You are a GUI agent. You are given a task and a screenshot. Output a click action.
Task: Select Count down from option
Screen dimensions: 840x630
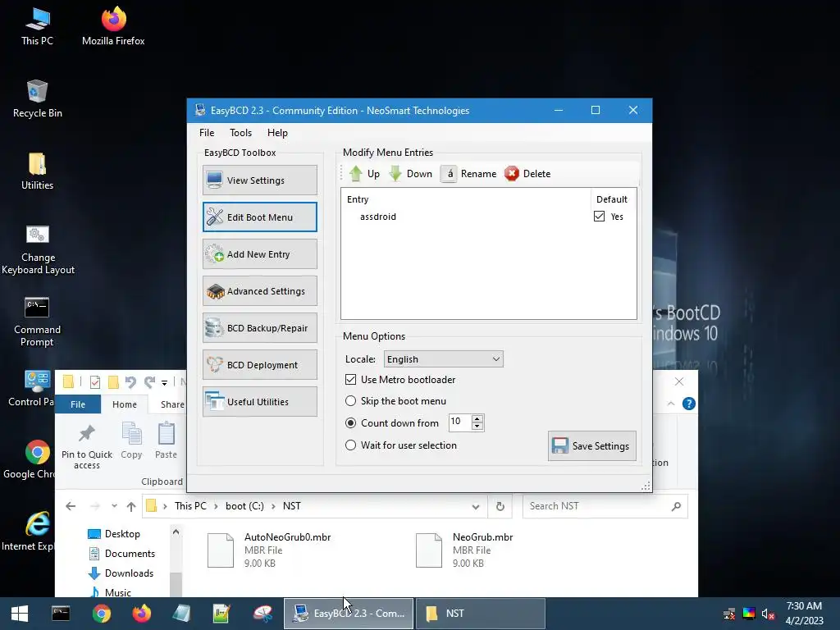tap(350, 422)
